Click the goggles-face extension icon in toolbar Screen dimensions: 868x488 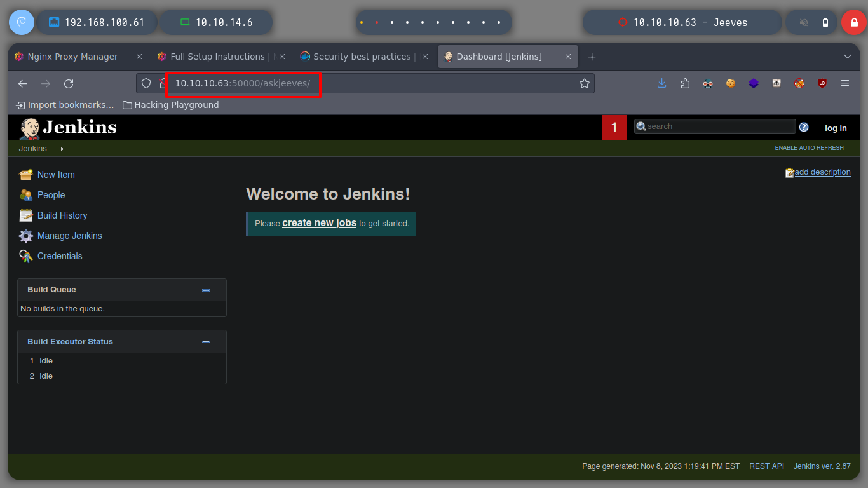[x=708, y=83]
